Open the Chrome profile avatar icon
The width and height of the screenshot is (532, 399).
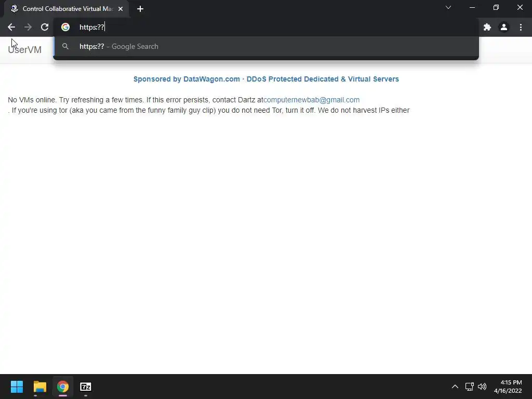tap(504, 27)
